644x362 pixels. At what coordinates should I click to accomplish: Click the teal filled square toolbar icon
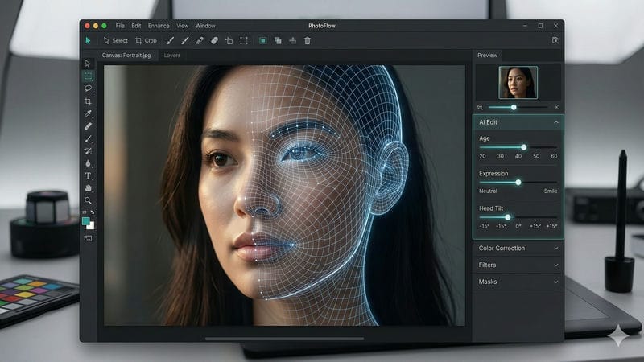click(x=263, y=41)
